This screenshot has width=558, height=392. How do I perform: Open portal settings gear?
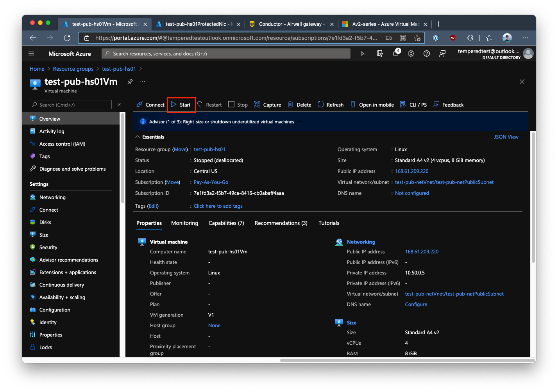tap(411, 53)
